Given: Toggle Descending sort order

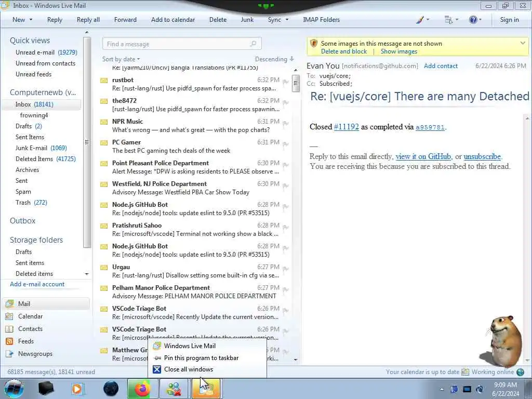Looking at the screenshot, I should (274, 59).
